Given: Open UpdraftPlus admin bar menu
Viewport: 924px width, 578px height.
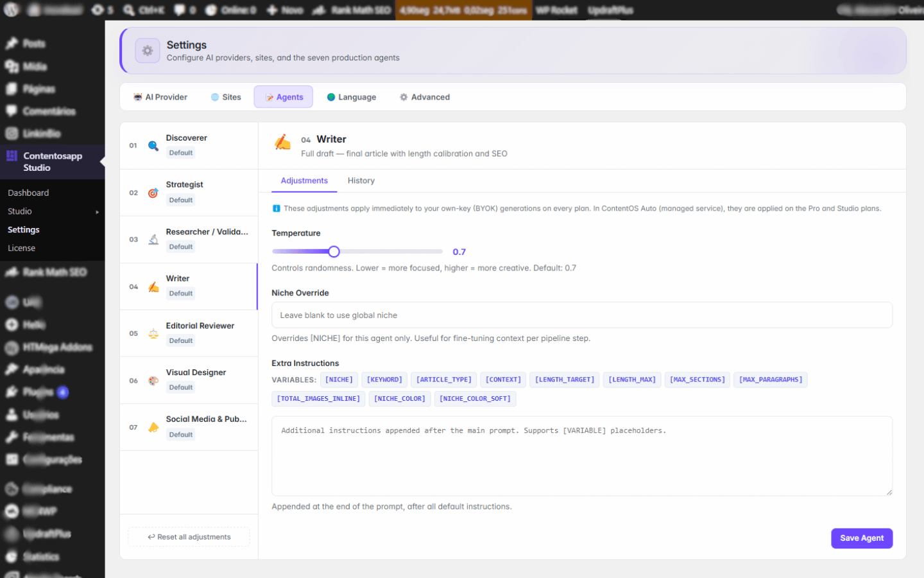Looking at the screenshot, I should pos(610,10).
